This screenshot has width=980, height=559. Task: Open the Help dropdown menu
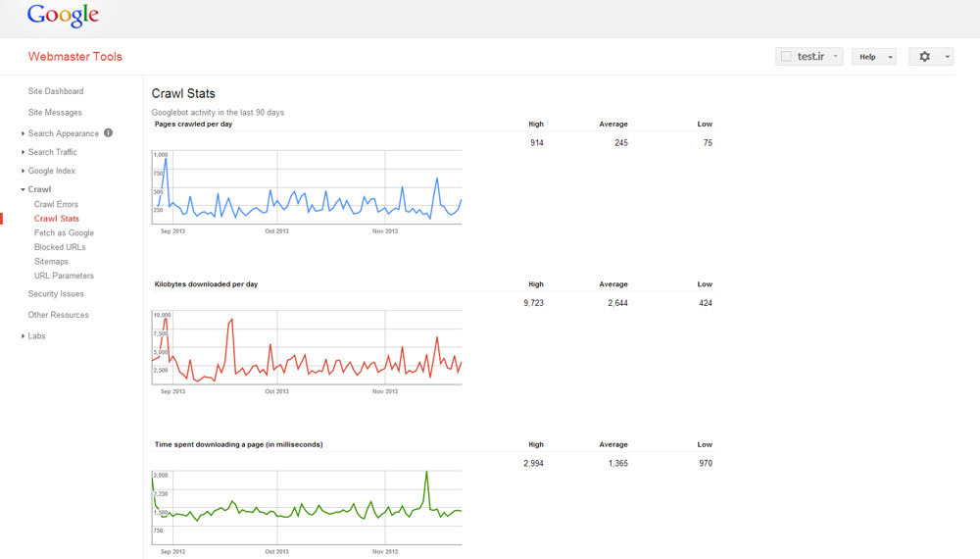tap(874, 56)
